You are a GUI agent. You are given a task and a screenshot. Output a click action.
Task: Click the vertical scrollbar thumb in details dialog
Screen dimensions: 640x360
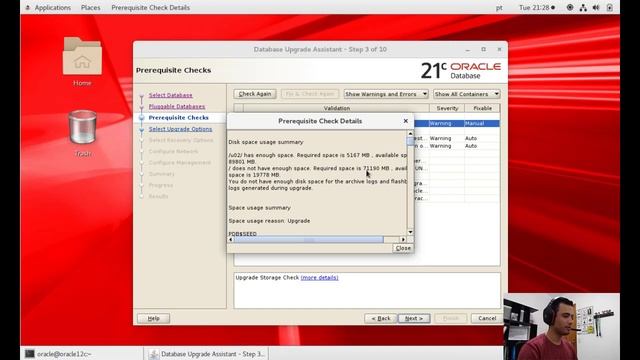(x=410, y=141)
